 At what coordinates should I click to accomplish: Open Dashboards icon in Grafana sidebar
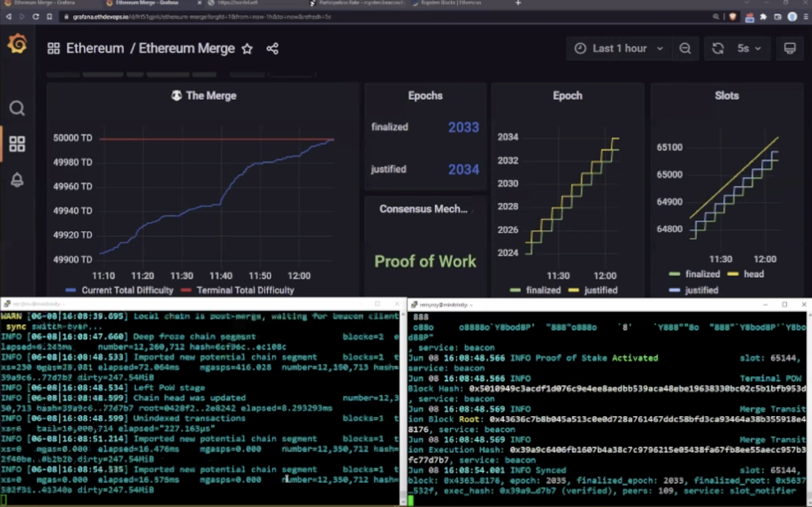17,144
